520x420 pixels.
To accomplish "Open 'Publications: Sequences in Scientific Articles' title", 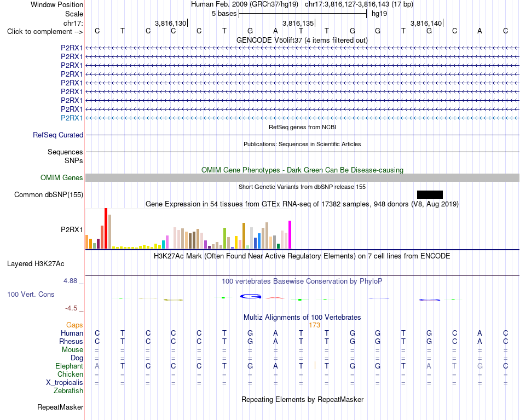I will 302,144.
